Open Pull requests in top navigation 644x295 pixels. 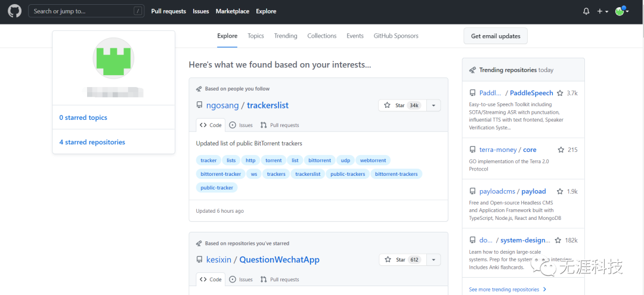tap(168, 11)
